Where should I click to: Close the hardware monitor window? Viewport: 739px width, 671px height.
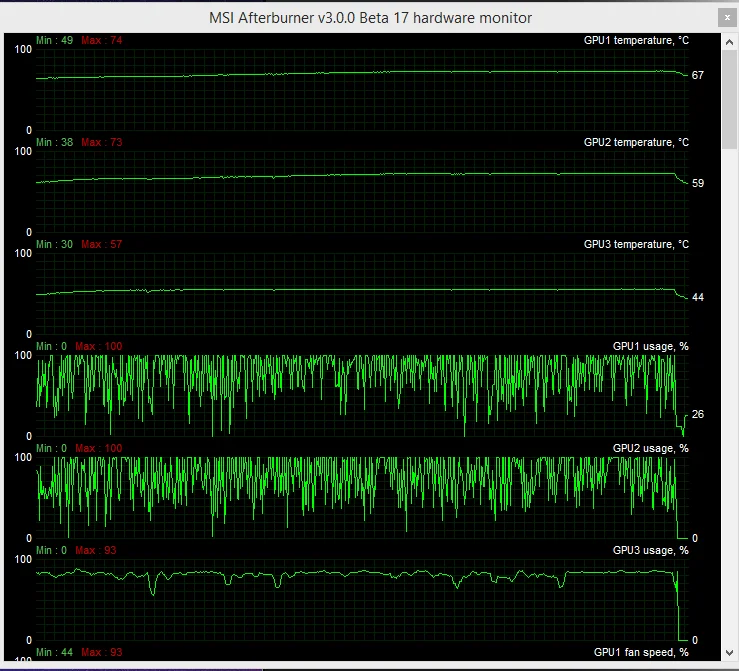[728, 18]
